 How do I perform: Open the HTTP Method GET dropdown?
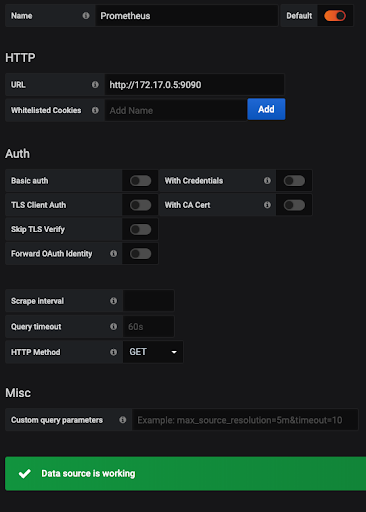[153, 352]
